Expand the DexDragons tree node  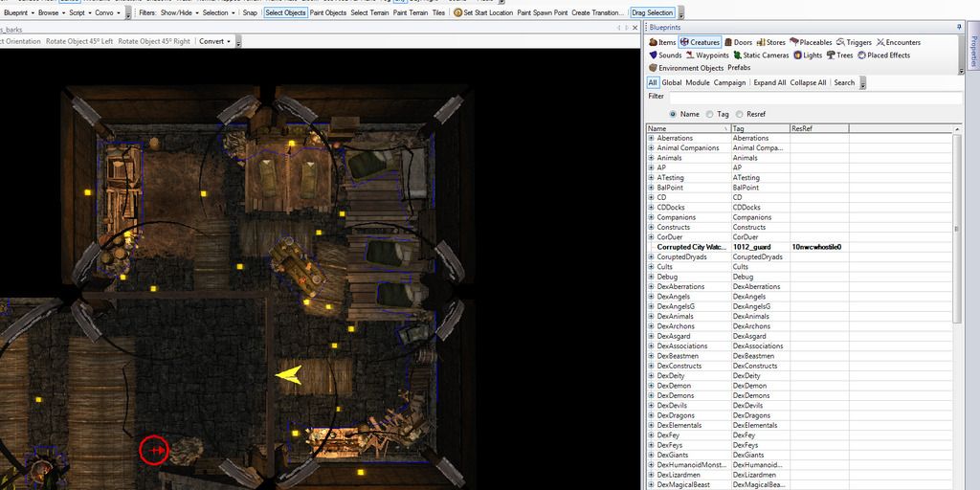pos(652,415)
